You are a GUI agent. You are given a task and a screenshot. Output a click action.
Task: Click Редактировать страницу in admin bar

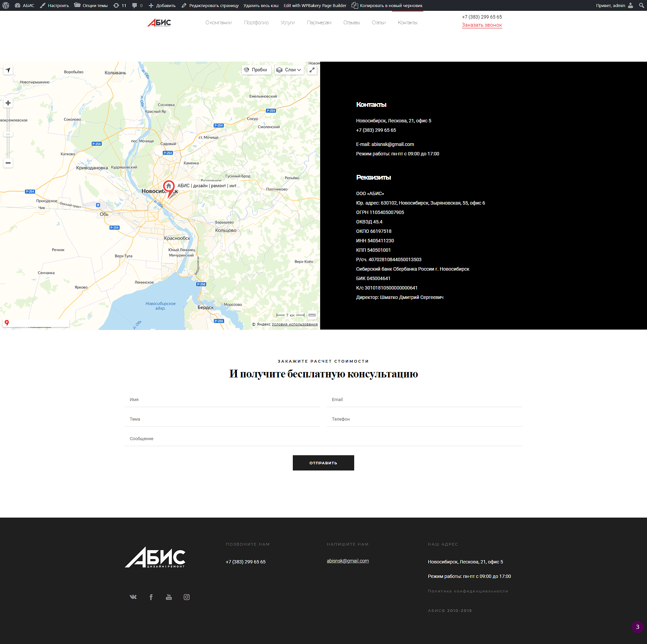(x=210, y=5)
